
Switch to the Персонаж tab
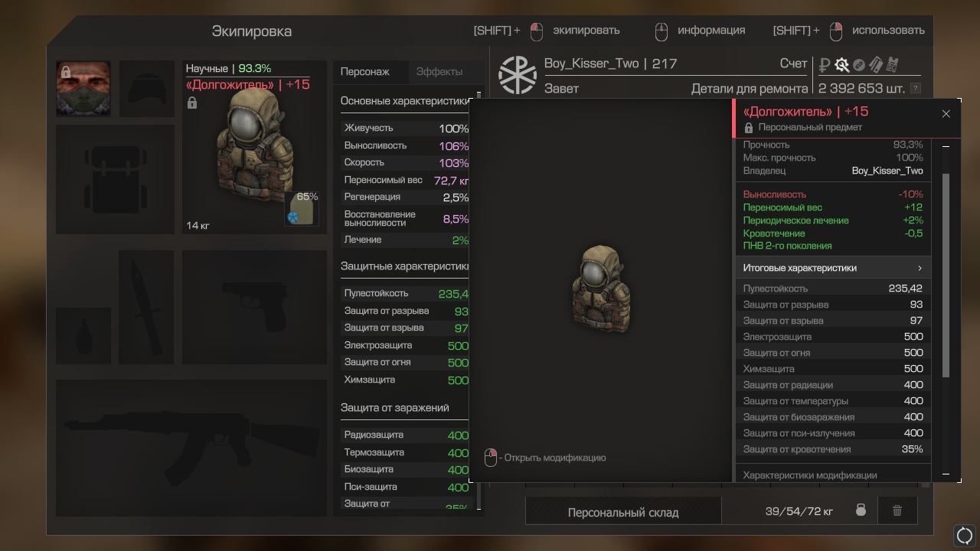pos(365,71)
